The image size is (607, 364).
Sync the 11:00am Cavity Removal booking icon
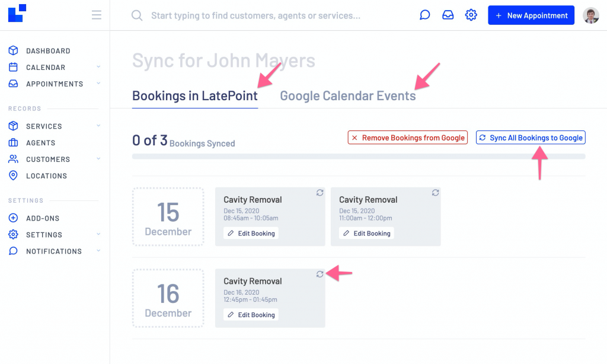pos(436,193)
